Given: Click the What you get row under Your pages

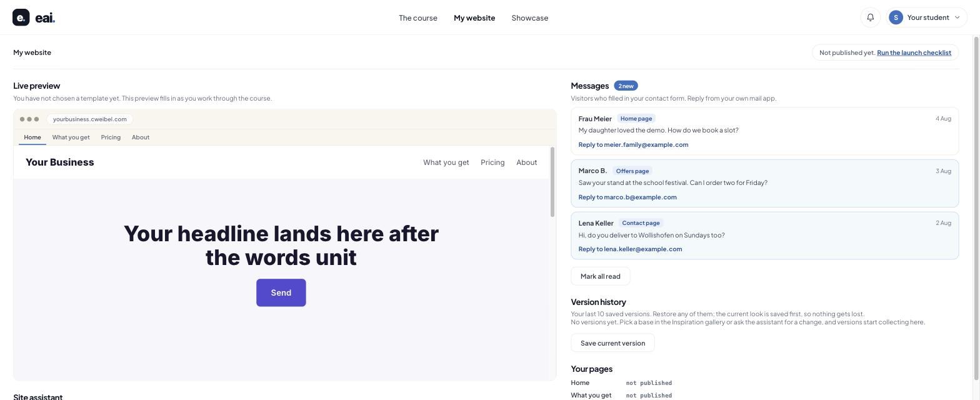Looking at the screenshot, I should [621, 395].
